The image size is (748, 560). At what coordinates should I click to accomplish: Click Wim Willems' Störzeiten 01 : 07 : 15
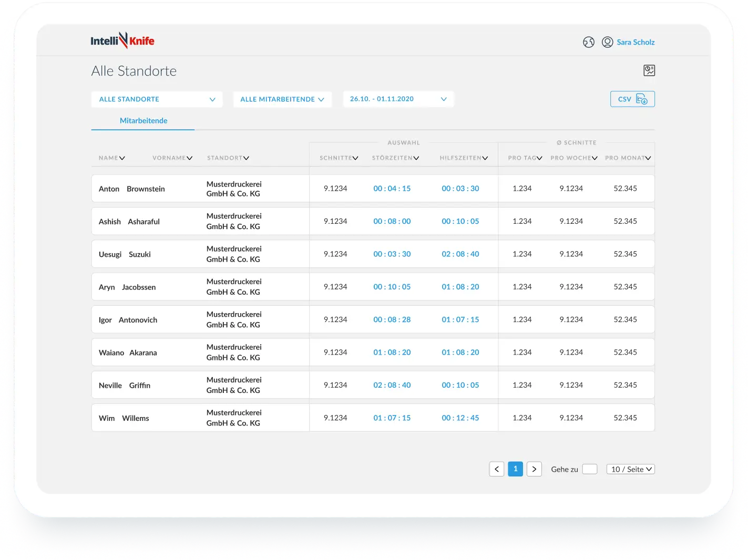tap(392, 418)
